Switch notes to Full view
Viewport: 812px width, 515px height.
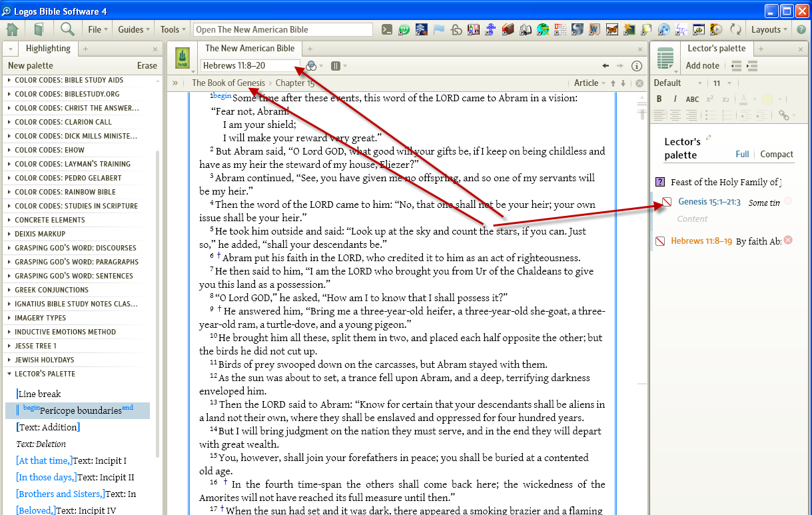coord(742,154)
